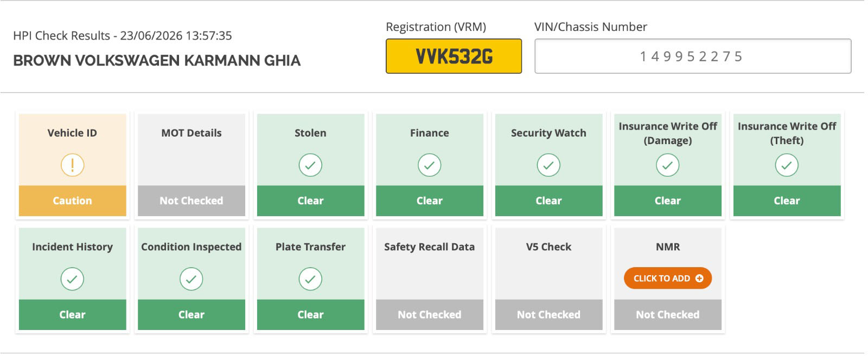The width and height of the screenshot is (868, 356).
Task: Click the Insurance Write Off (Theft) tick icon
Action: 787,165
